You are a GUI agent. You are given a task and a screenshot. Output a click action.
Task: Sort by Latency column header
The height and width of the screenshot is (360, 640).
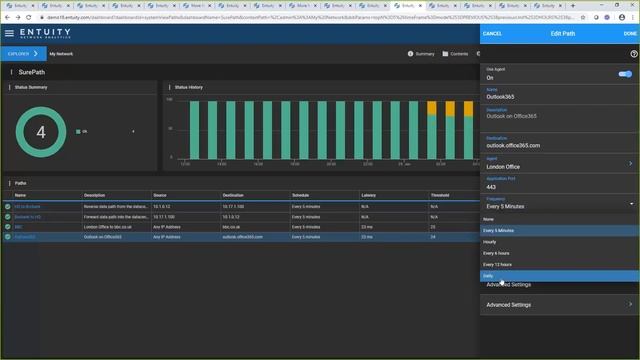(369, 195)
